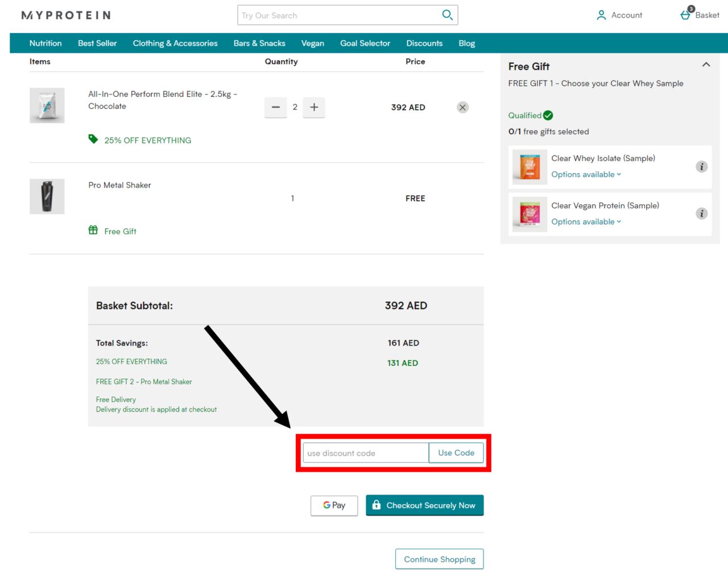728x577 pixels.
Task: Open the Account user icon
Action: coord(601,15)
